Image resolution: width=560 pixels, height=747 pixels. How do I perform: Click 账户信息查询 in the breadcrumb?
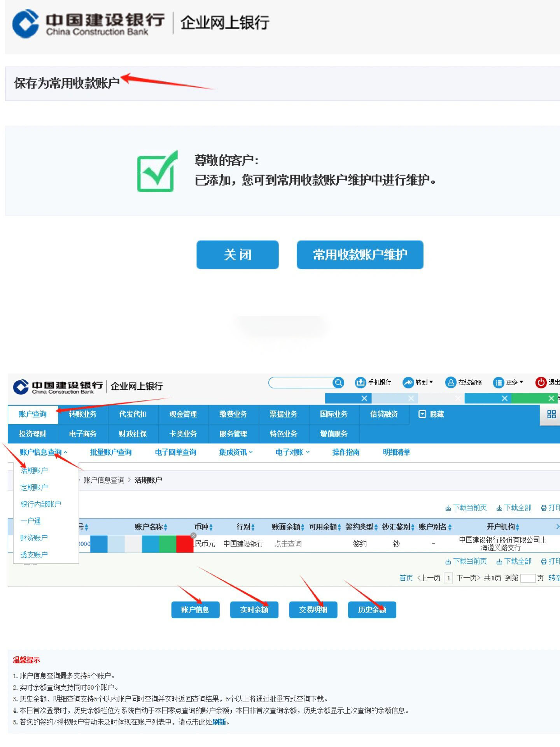tap(104, 480)
